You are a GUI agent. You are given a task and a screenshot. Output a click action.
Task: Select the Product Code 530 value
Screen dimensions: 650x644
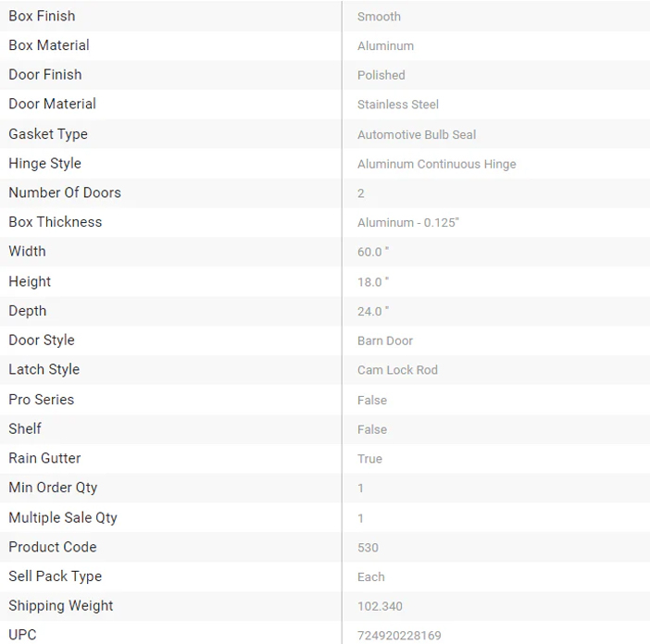[x=368, y=548]
